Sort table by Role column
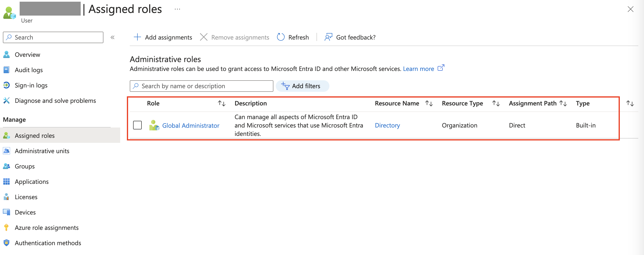Image resolution: width=644 pixels, height=255 pixels. 221,103
